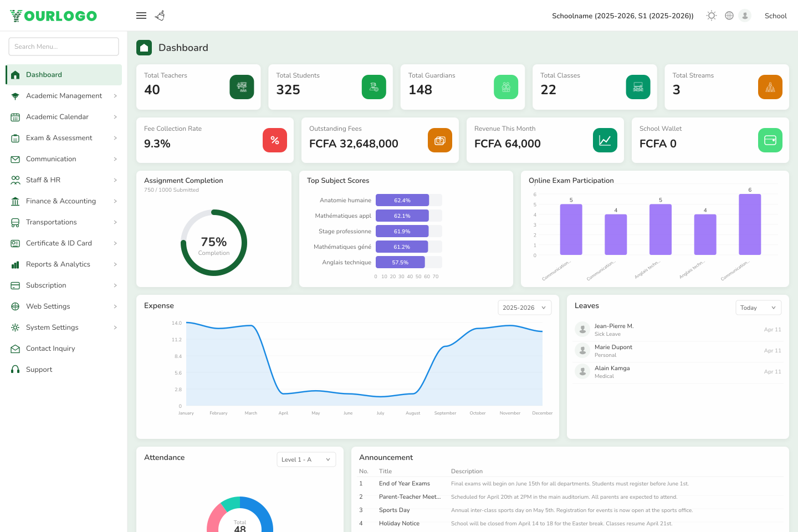Click the Revenue This Month chart icon

point(605,140)
